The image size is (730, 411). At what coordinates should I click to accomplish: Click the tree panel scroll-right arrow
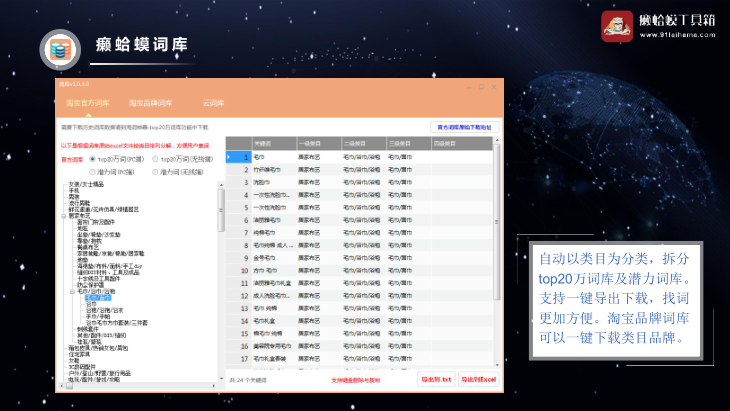214,386
